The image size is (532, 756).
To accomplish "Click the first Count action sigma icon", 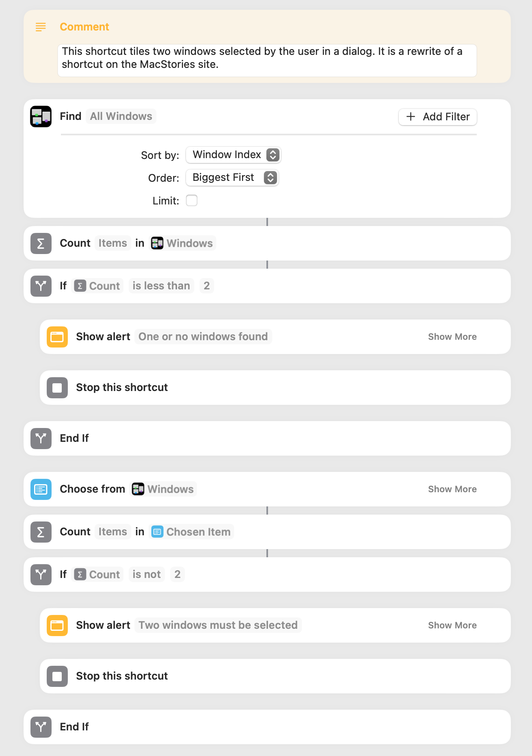I will click(41, 243).
